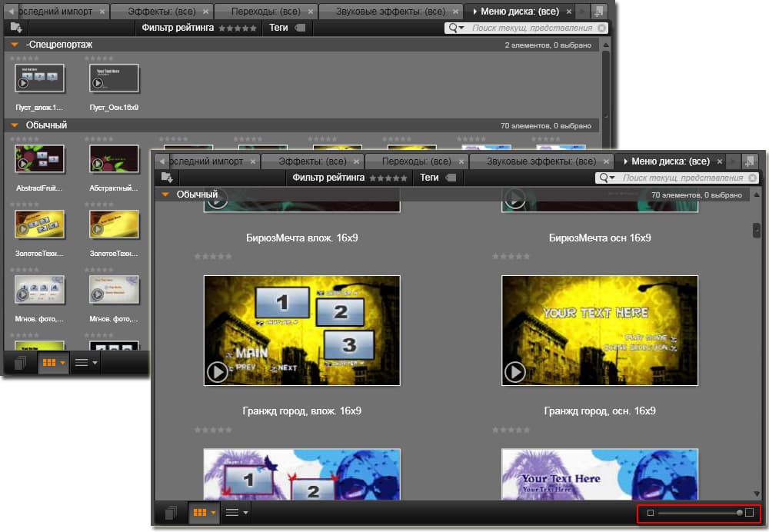Close Меню диска tab in front window

click(x=720, y=161)
